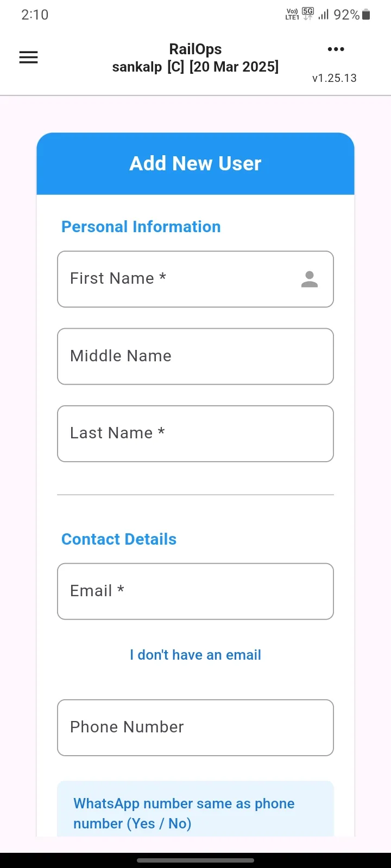This screenshot has width=391, height=868.
Task: Tap the sankalp [C] [20 Mar 2025] subtitle
Action: click(x=195, y=67)
